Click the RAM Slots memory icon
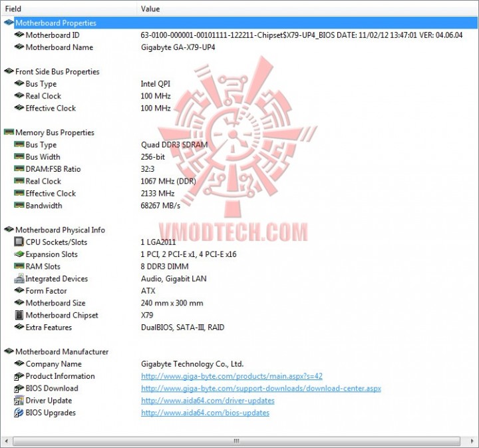 point(19,266)
